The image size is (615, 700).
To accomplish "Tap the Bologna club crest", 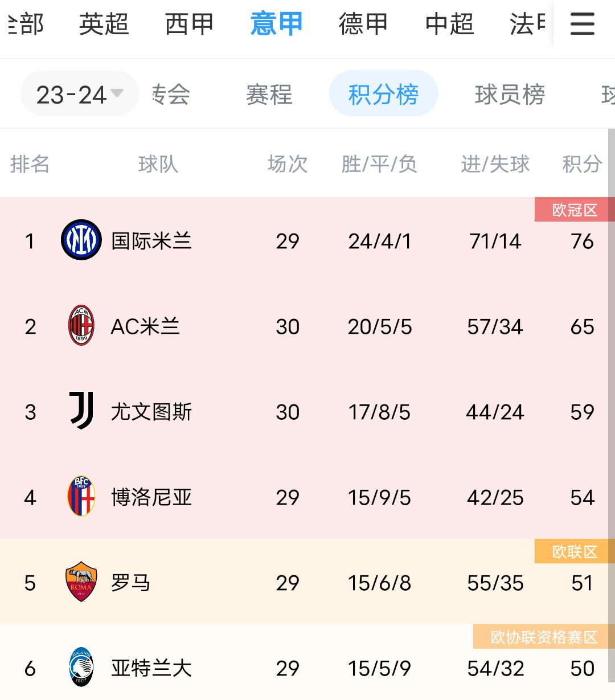I will pos(81,497).
